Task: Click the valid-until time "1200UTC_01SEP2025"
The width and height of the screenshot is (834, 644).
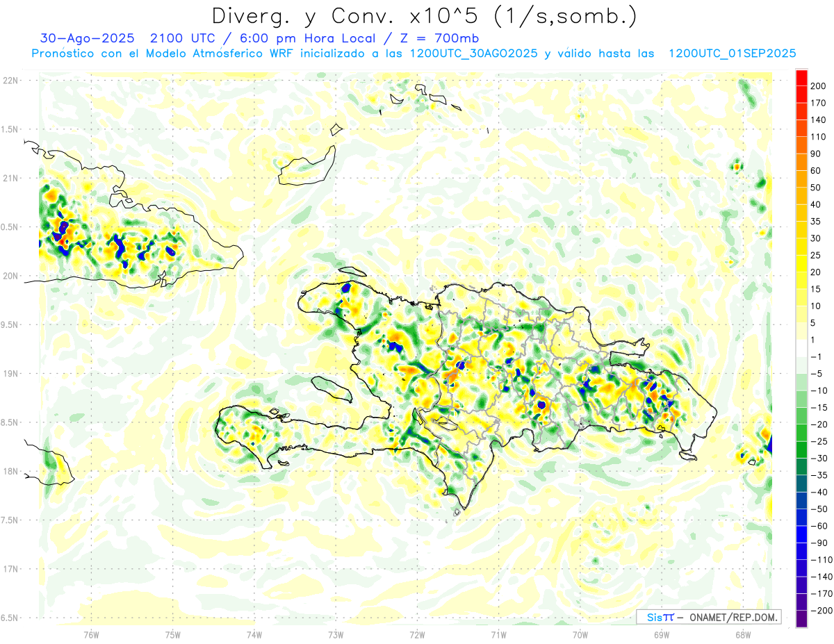Action: (x=732, y=53)
